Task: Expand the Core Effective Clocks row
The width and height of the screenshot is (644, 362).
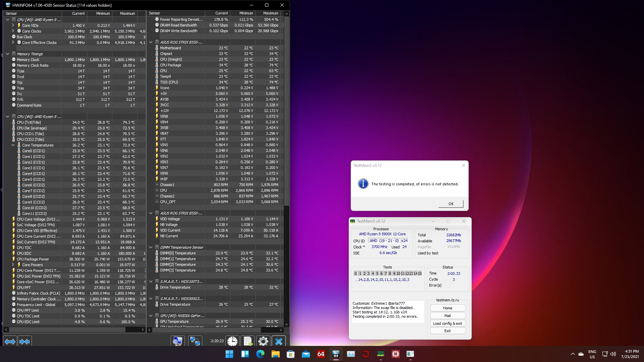Action: point(13,43)
